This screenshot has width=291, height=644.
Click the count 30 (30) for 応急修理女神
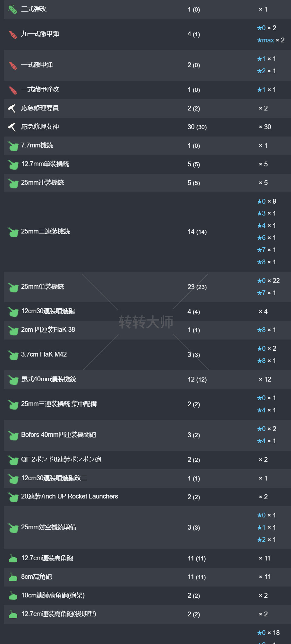click(x=197, y=127)
